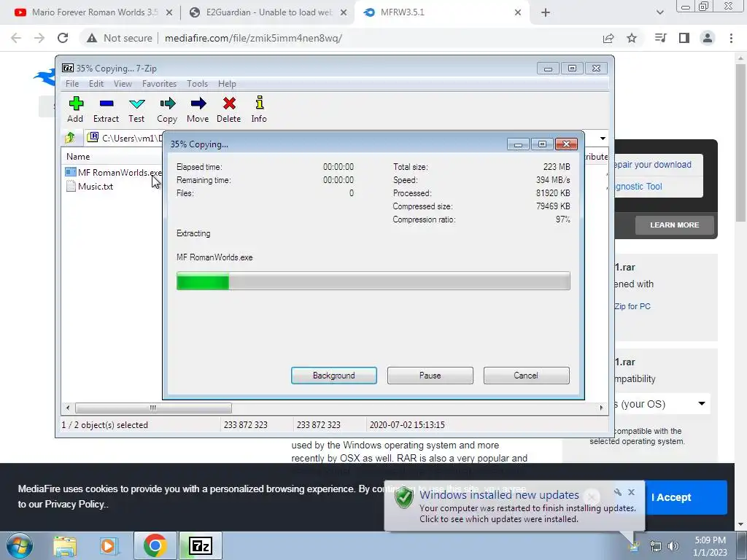Click the wrench icon on update notification
The width and height of the screenshot is (747, 560).
[x=617, y=492]
